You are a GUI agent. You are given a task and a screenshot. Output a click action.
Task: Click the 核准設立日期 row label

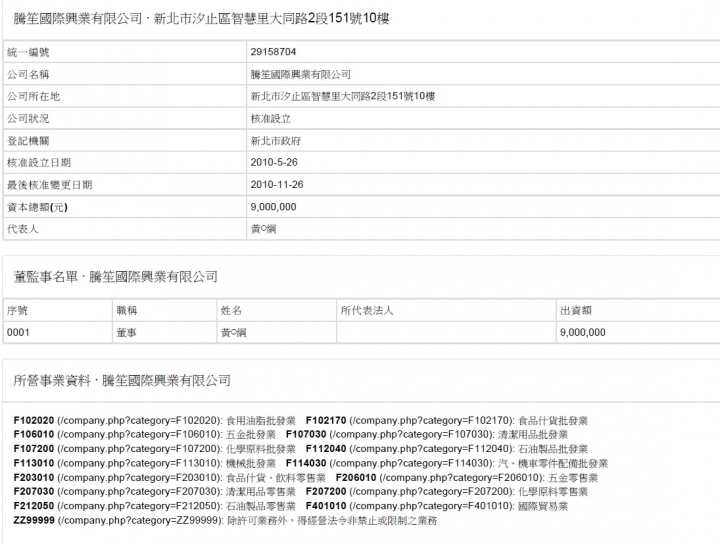pyautogui.click(x=39, y=163)
